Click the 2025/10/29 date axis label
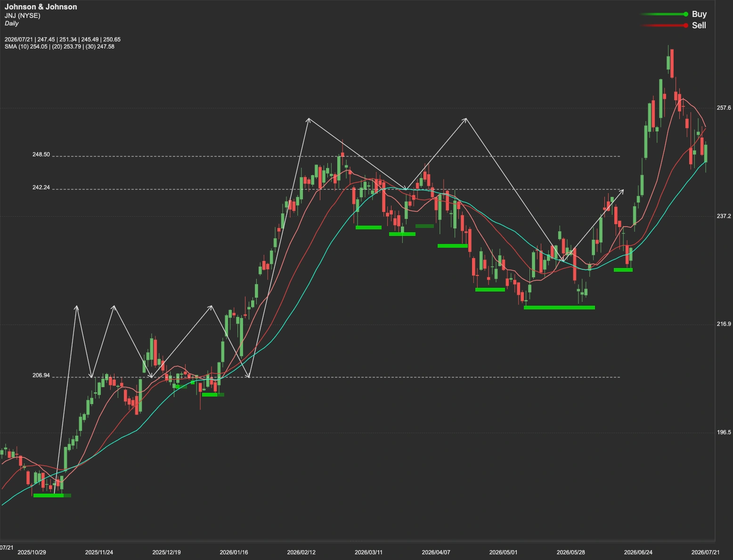 point(32,552)
